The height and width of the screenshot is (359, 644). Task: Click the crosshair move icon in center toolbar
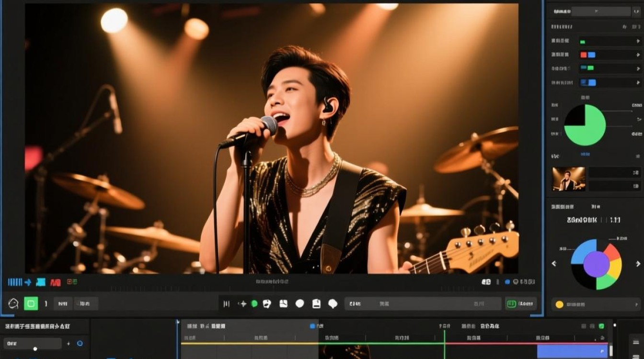pyautogui.click(x=242, y=303)
